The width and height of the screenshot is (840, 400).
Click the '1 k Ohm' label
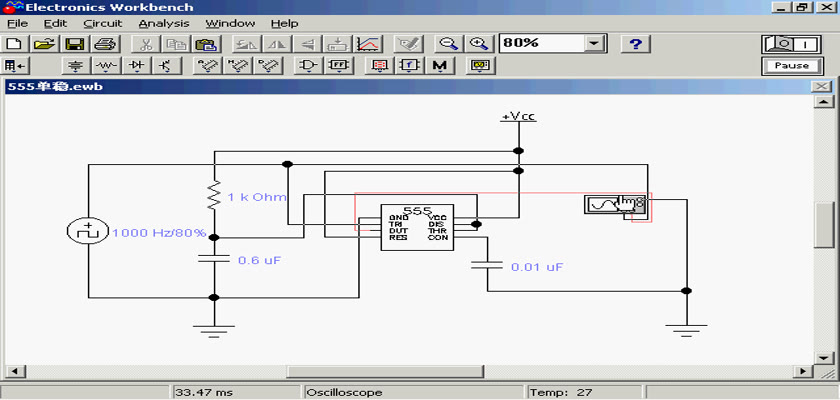[x=257, y=197]
